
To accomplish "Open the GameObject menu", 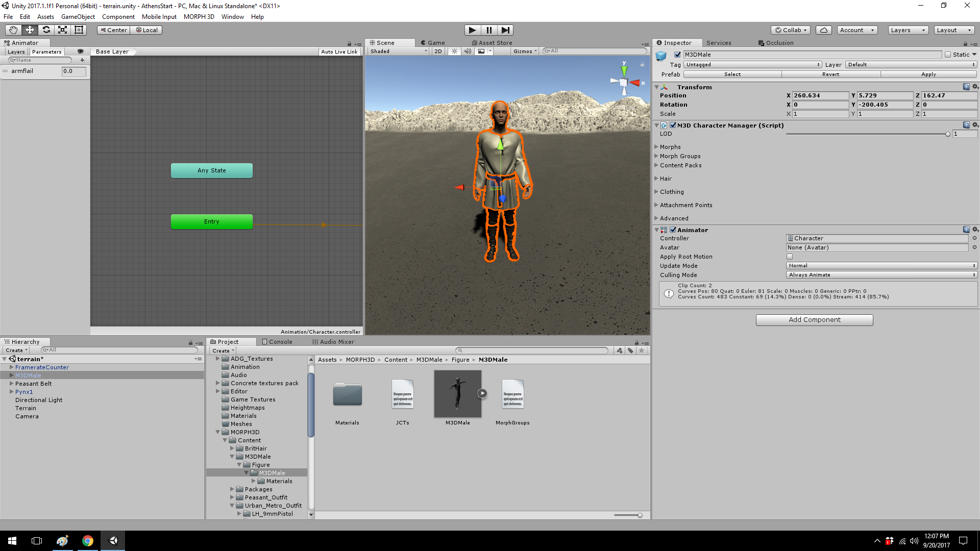I will 78,17.
